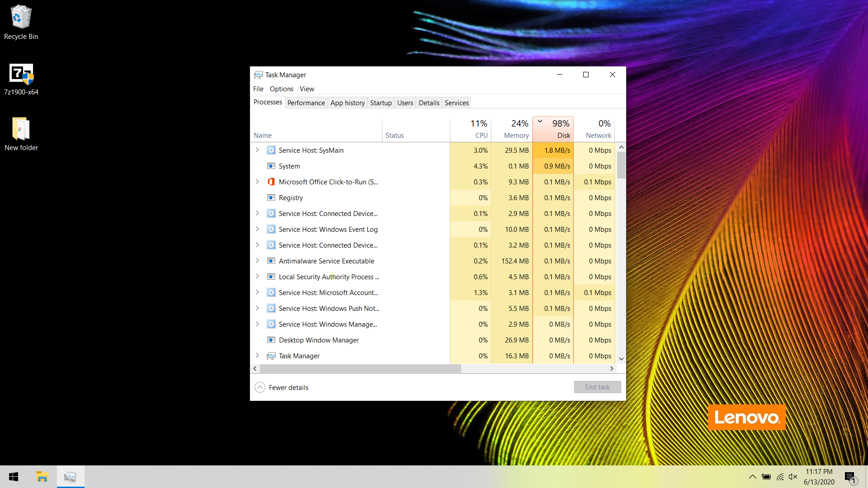
Task: Click the battery status tray icon
Action: pos(766,477)
